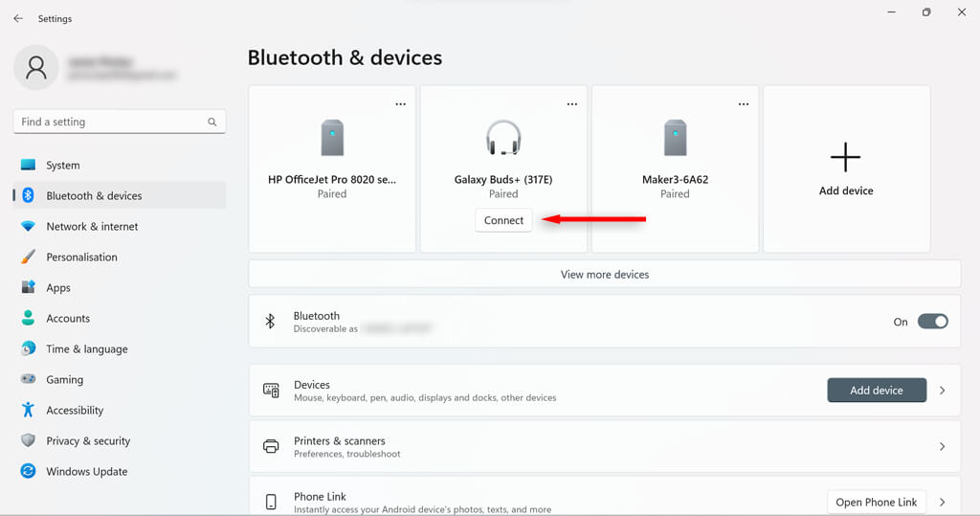Focus the Find a setting search box

click(110, 123)
